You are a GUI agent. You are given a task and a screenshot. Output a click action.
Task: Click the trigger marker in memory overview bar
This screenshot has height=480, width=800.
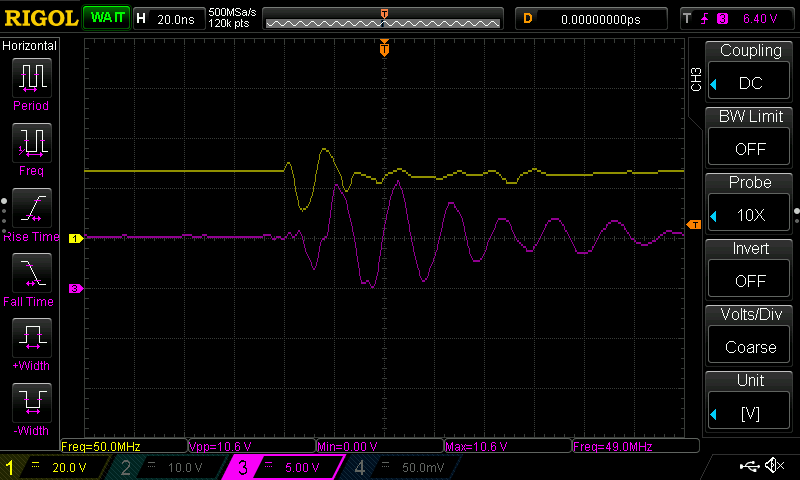384,13
